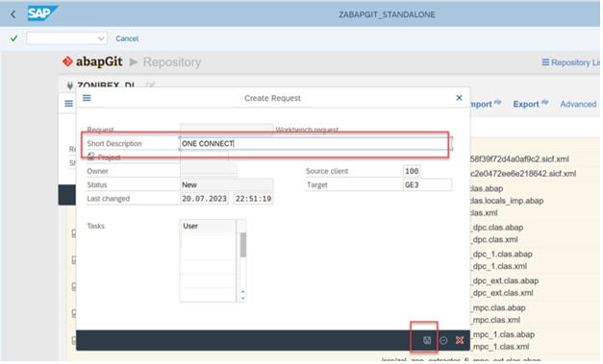Click the Tasks table scrollbar thumb

pos(243,245)
